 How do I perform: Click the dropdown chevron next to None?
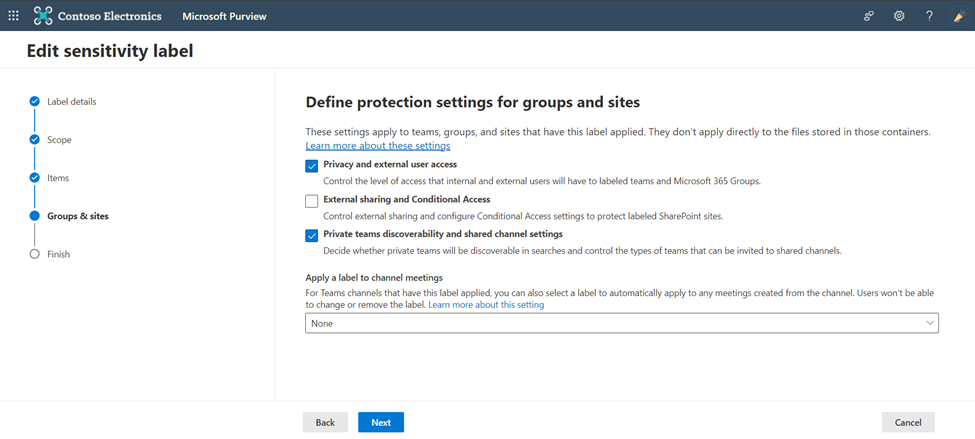coord(930,323)
